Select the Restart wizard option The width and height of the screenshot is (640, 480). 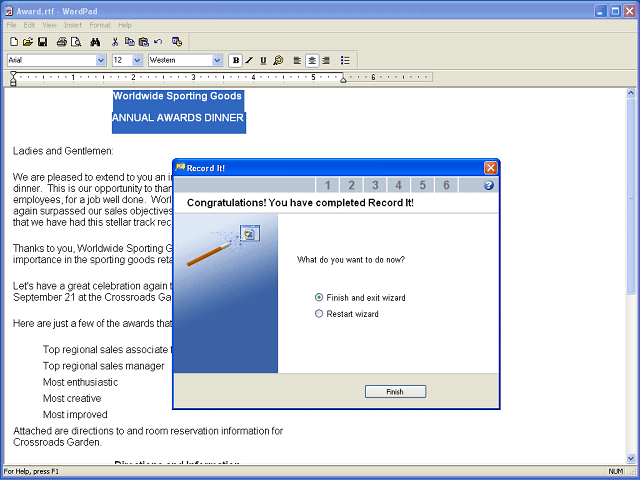point(347,313)
